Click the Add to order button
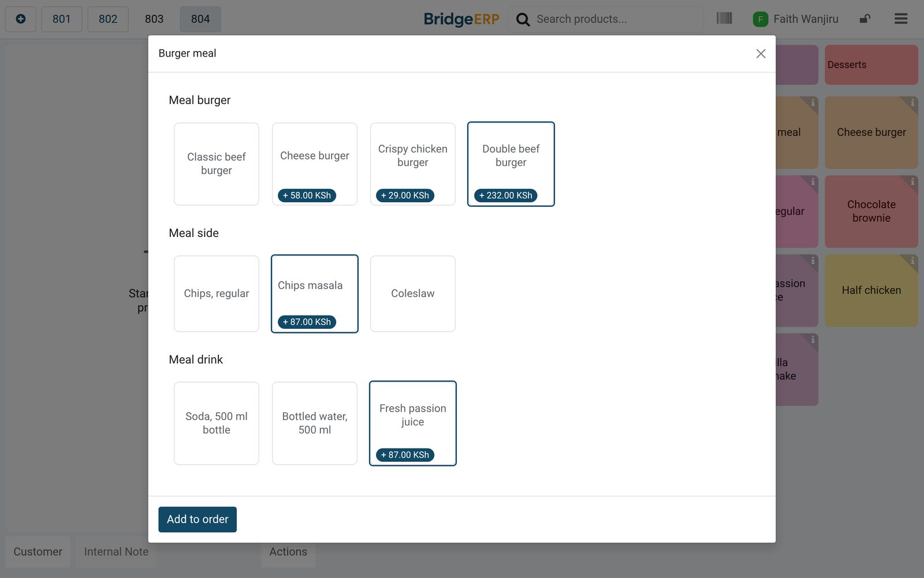The width and height of the screenshot is (924, 578). pyautogui.click(x=198, y=519)
